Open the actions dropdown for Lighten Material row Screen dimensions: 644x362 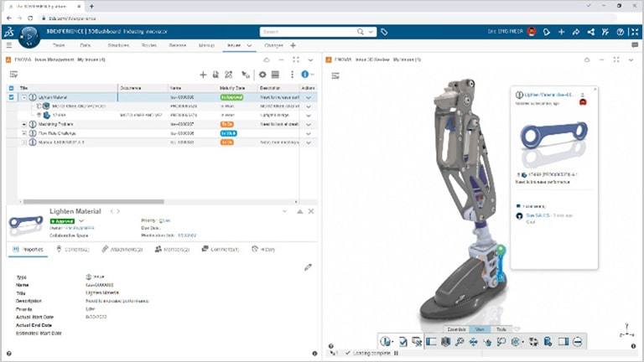(308, 97)
